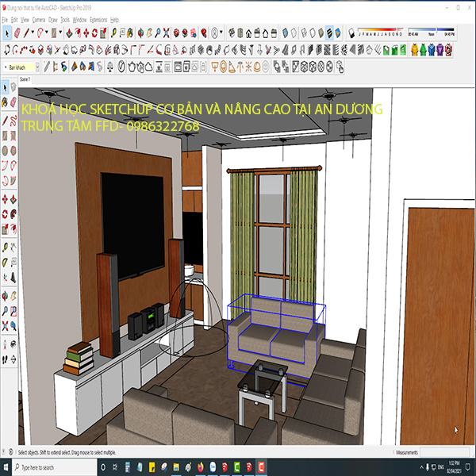Click the Measurements label in status bar
The image size is (476, 476).
click(407, 452)
